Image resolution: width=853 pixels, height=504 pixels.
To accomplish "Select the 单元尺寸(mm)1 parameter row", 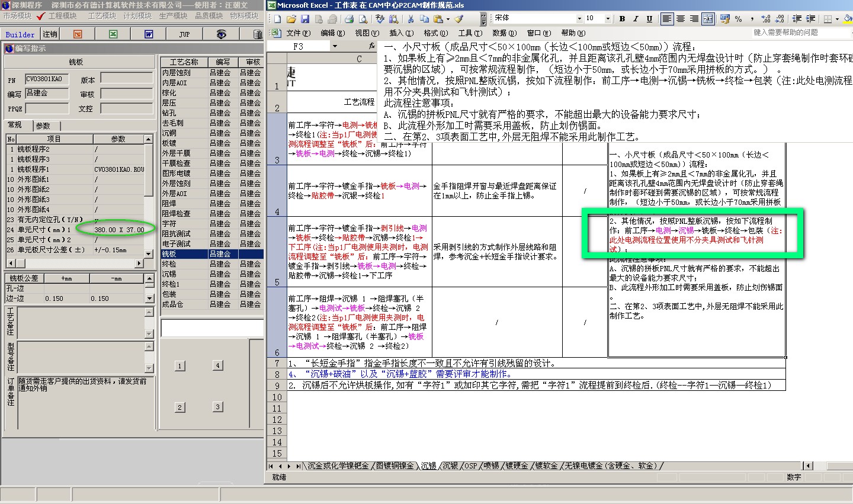I will pos(76,230).
